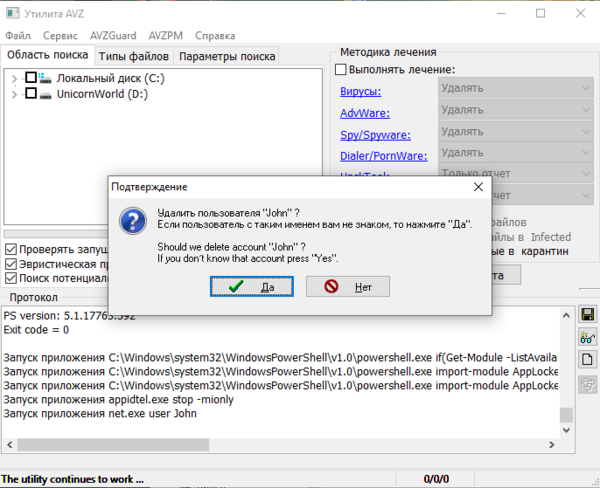Open the Вирусы action dropdown
This screenshot has width=600, height=488.
click(516, 88)
